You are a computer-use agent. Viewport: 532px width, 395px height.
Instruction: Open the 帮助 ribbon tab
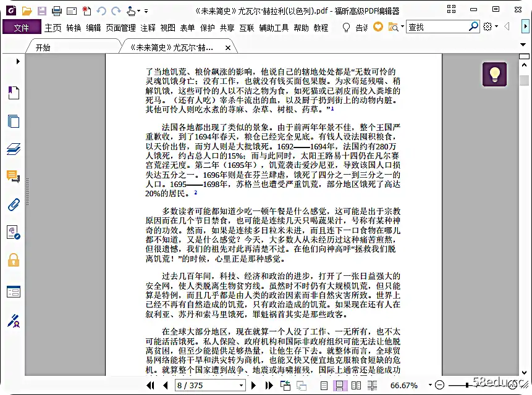pos(301,28)
